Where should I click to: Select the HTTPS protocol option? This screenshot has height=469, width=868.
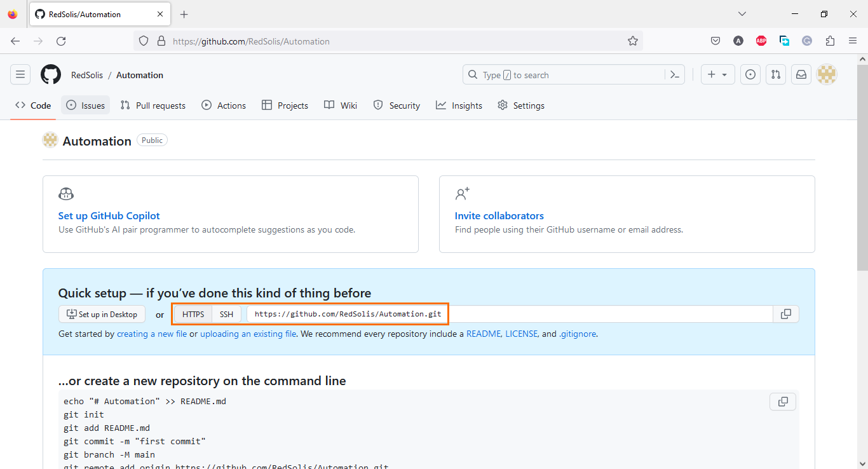pyautogui.click(x=192, y=313)
